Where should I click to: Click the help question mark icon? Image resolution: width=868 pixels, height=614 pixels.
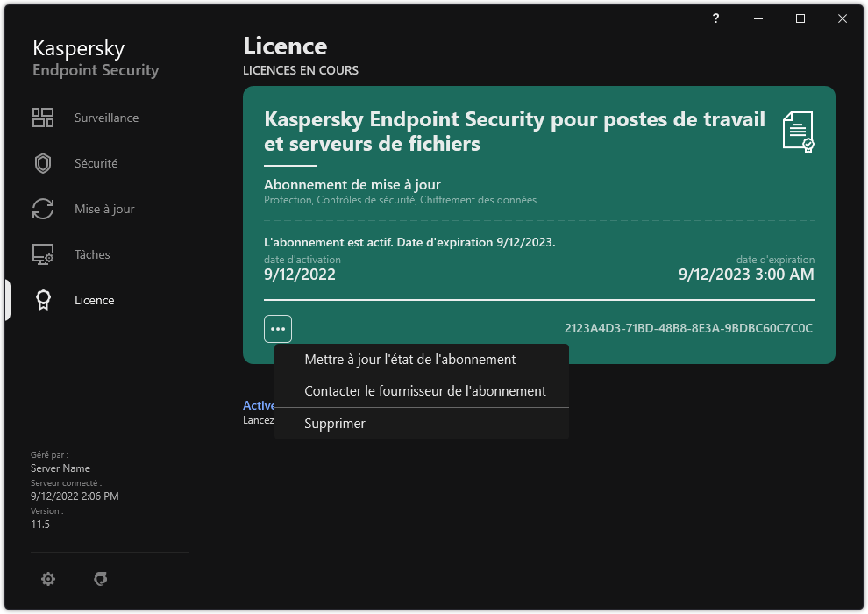715,18
